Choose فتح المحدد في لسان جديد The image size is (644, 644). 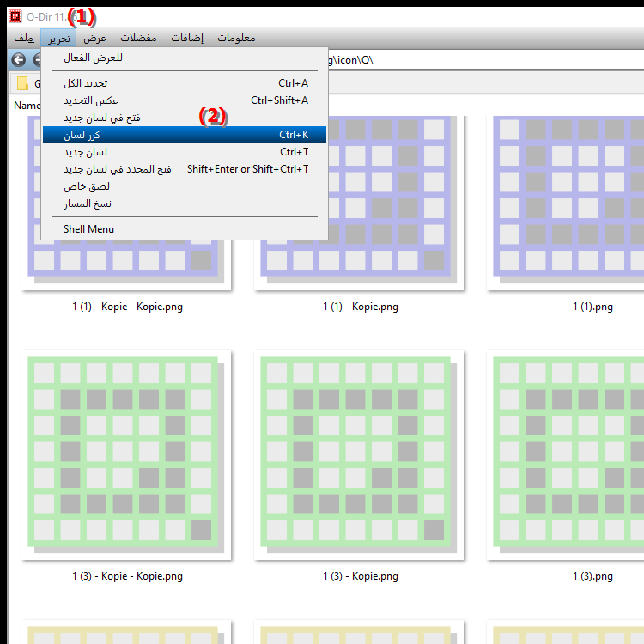(185, 169)
